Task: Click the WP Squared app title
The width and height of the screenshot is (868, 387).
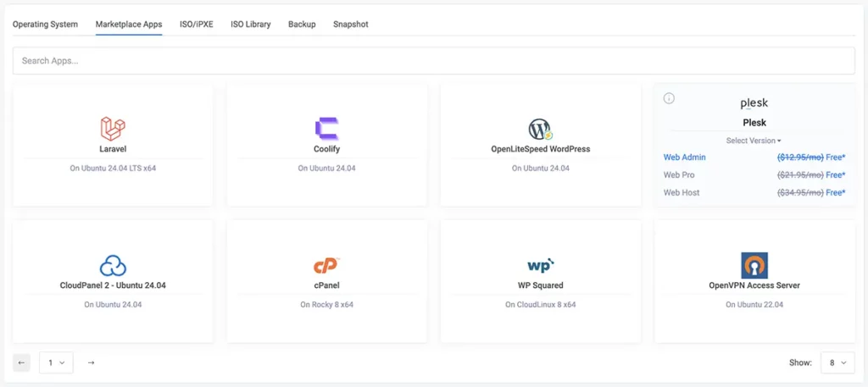Action: (540, 285)
